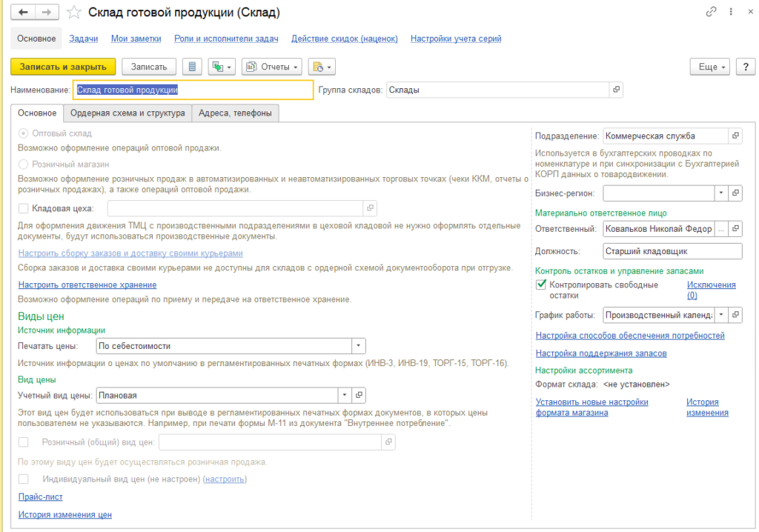Open Исключения (0) link
Screen dimensions: 759x532
[x=711, y=290]
